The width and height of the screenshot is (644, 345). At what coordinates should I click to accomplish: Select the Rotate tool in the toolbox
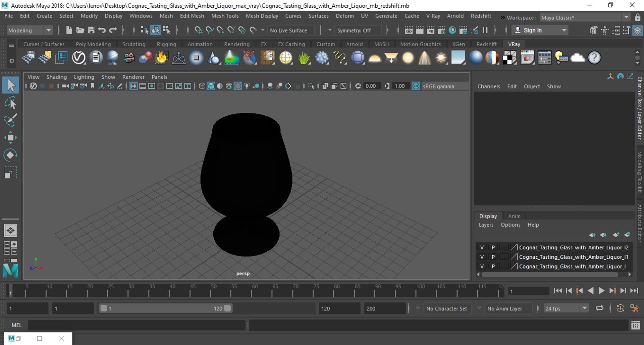10,155
